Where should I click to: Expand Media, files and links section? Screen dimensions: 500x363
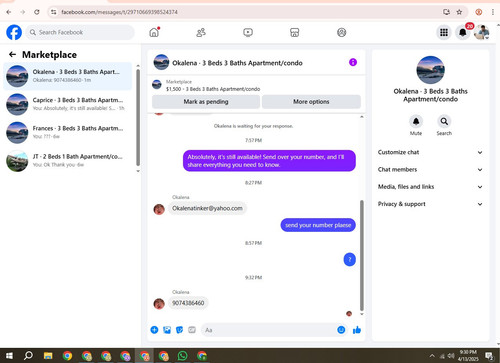[x=430, y=187]
